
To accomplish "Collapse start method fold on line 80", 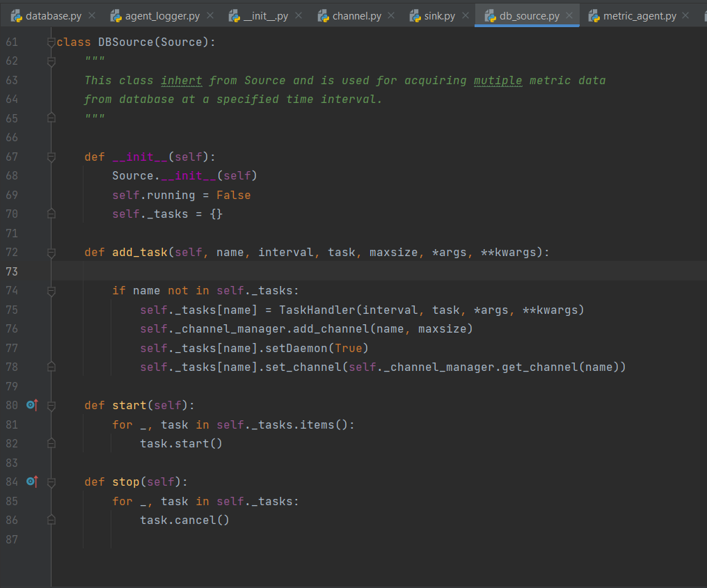I will (51, 406).
